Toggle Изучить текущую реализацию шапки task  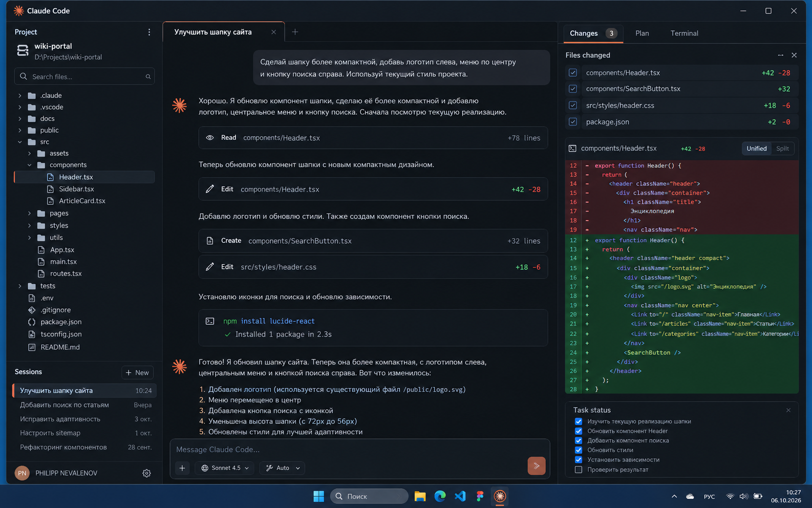[579, 421]
